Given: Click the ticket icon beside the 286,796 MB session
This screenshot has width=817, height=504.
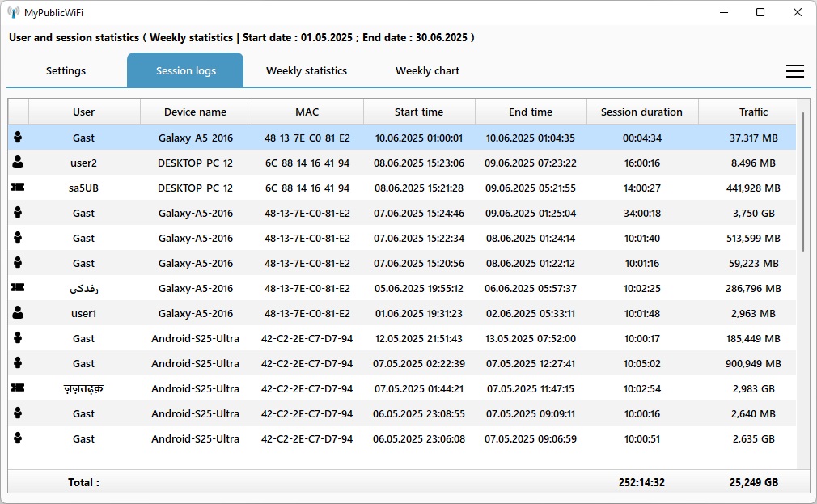Looking at the screenshot, I should [18, 288].
